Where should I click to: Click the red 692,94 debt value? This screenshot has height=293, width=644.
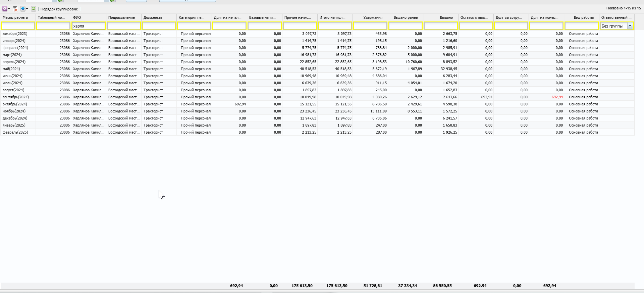tap(557, 97)
